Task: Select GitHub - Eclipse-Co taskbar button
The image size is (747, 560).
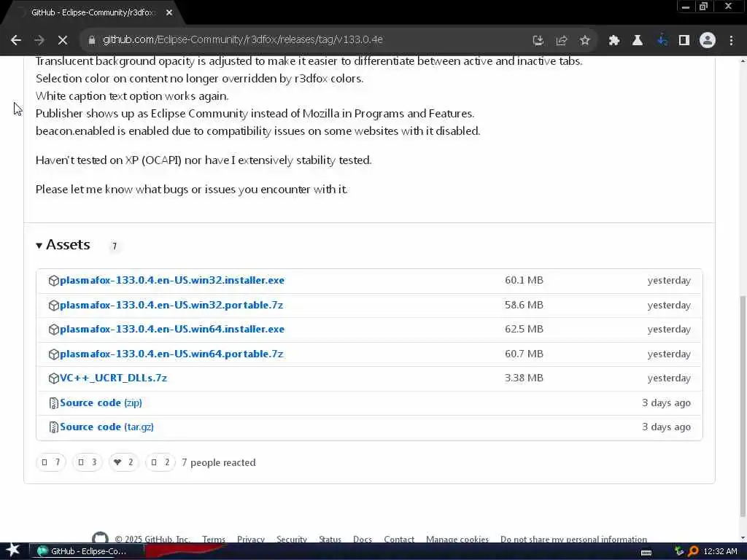Action: 87,551
